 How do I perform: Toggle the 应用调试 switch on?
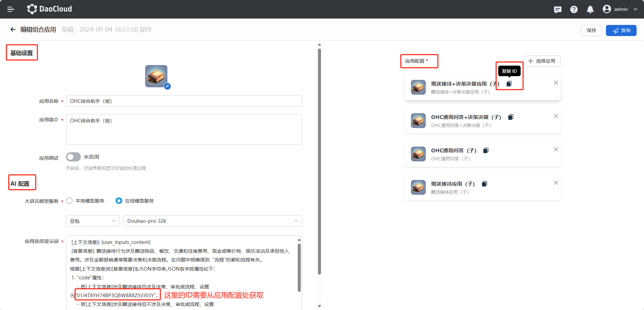click(x=73, y=157)
